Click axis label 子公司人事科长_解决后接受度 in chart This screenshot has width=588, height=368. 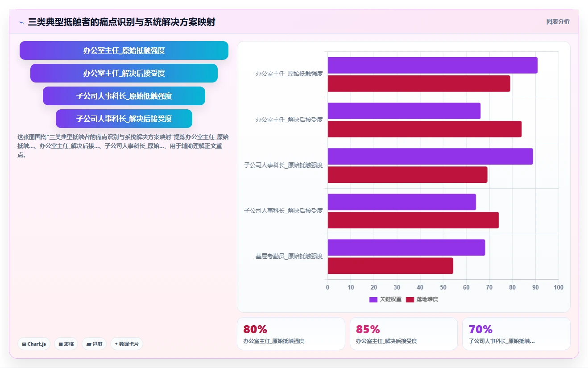pyautogui.click(x=283, y=211)
